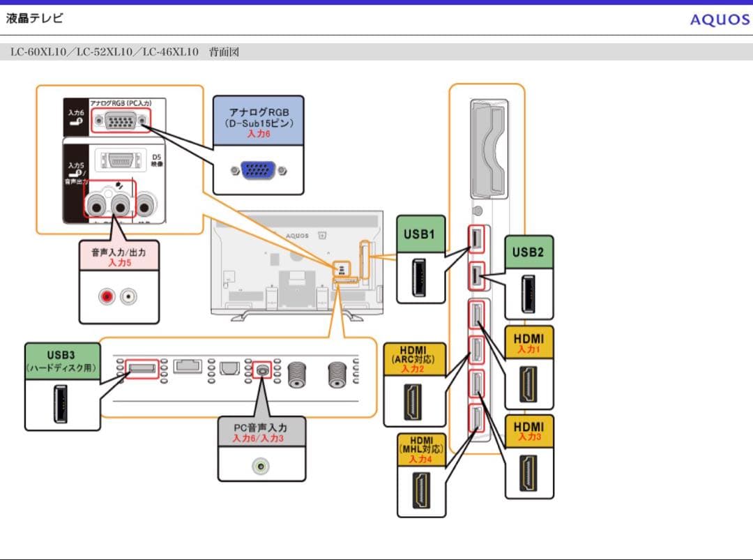Click the USB2 port icon
Screen dimensions: 753x560
tap(528, 294)
